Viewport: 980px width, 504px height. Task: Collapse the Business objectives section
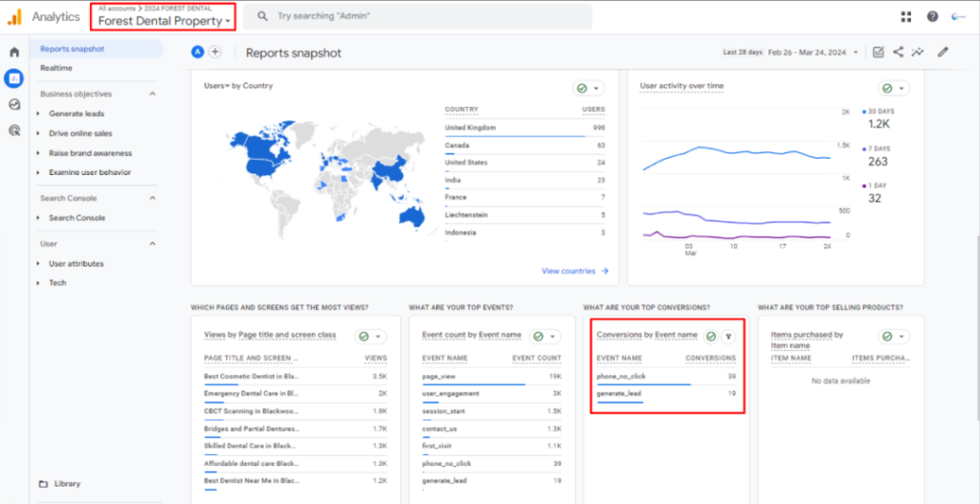tap(152, 94)
